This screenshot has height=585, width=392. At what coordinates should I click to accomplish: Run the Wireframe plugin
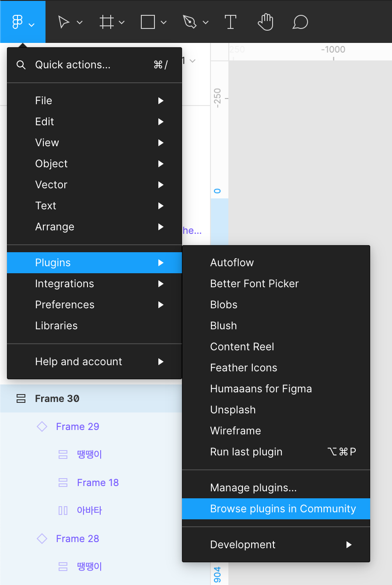pos(276,431)
